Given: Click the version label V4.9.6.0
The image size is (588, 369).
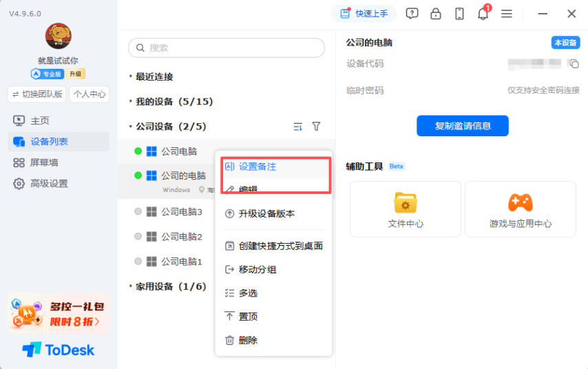Looking at the screenshot, I should click(x=25, y=14).
